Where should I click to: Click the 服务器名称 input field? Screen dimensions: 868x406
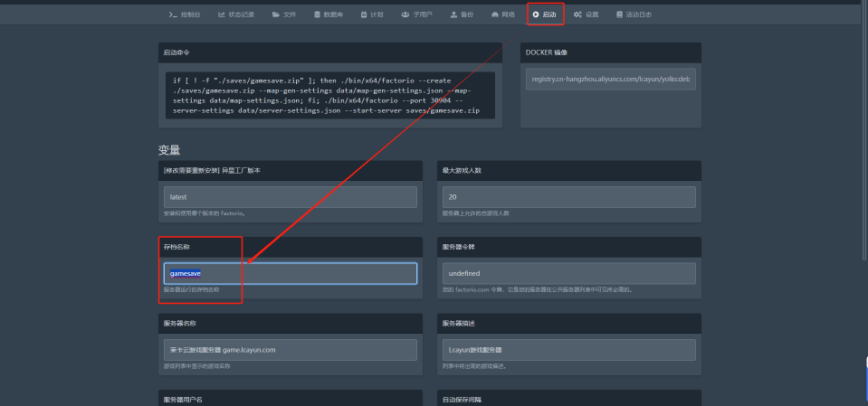291,349
